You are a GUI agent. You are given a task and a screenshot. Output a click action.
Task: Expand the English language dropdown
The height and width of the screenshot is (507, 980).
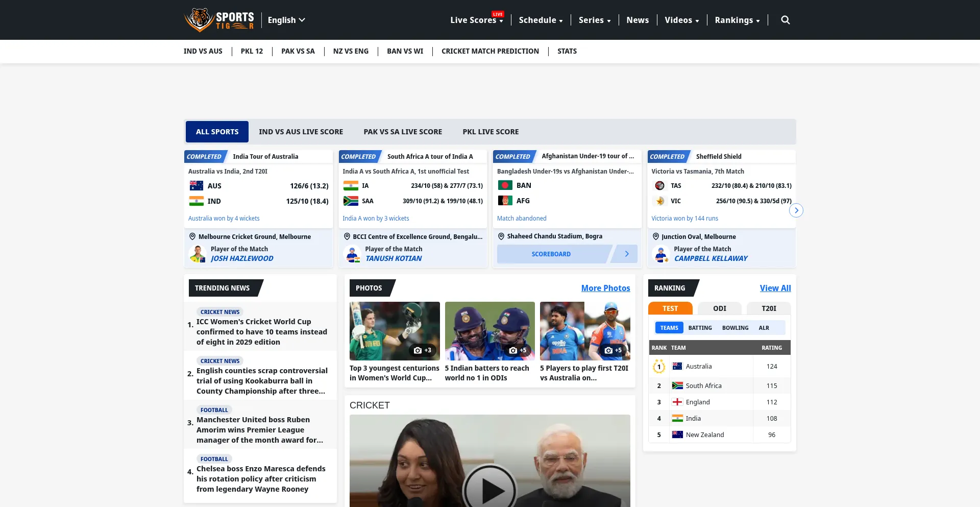coord(286,20)
